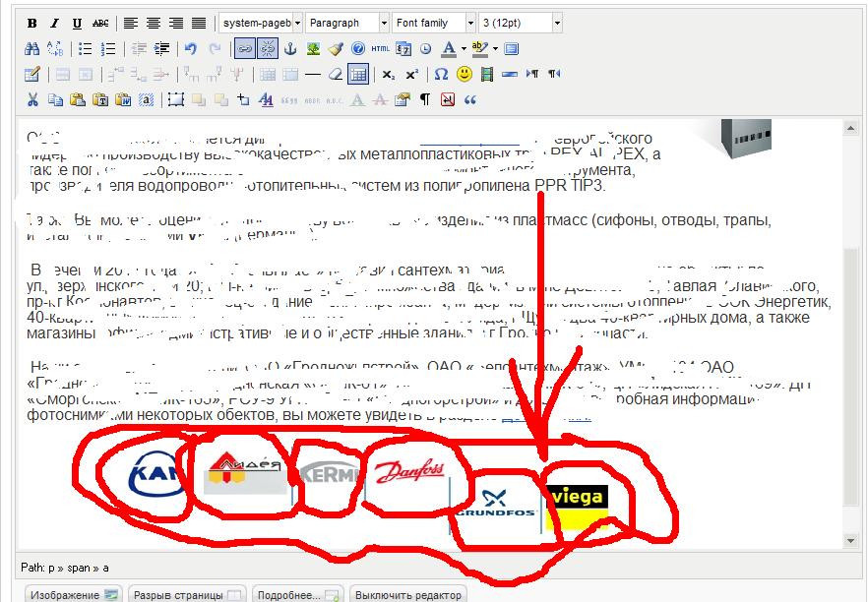Insert a bulleted list
868x602 pixels.
(x=86, y=49)
